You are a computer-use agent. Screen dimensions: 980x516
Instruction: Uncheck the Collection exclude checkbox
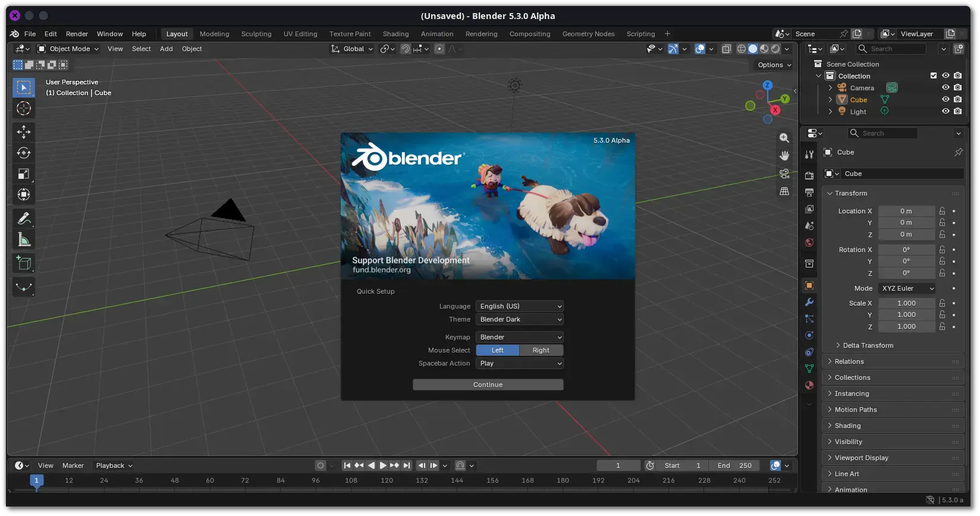934,75
